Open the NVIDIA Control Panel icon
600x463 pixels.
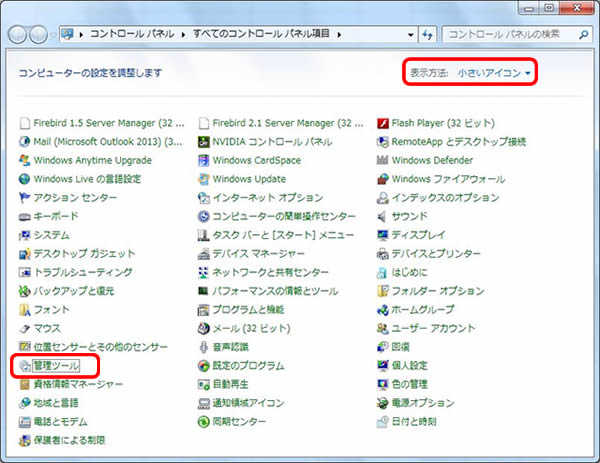(x=204, y=142)
